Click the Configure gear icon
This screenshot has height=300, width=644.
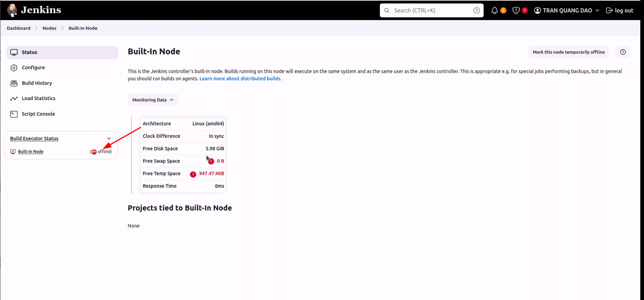pos(14,68)
